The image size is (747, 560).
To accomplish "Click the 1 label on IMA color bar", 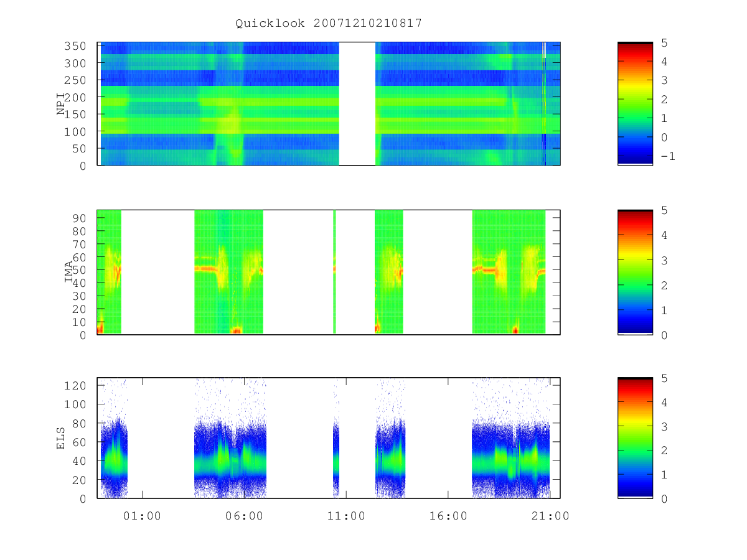I will coord(664,310).
